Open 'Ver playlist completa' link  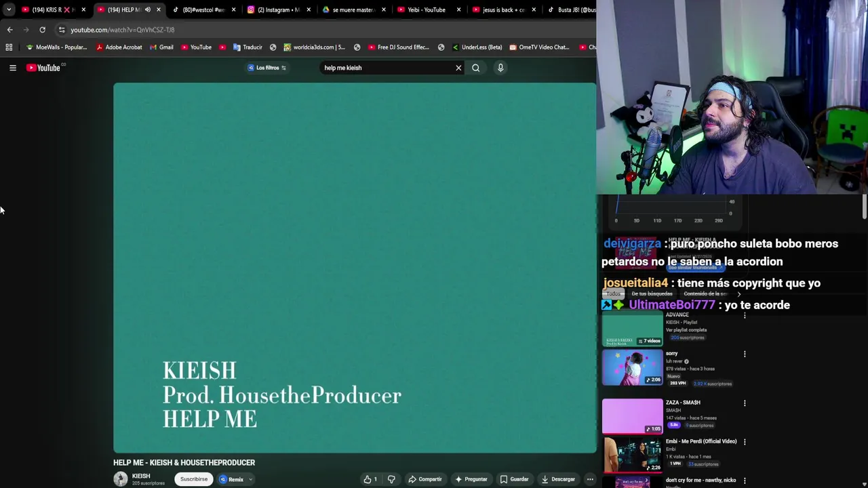click(685, 330)
